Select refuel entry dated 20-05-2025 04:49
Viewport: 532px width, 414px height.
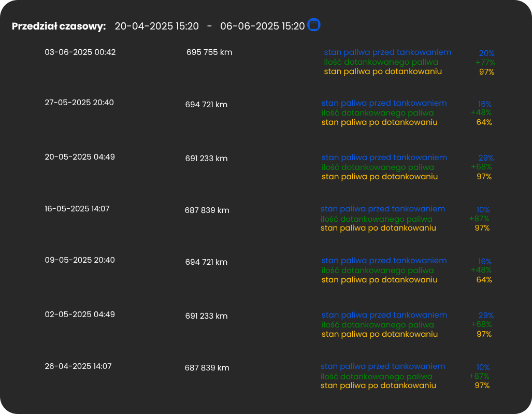tap(80, 157)
